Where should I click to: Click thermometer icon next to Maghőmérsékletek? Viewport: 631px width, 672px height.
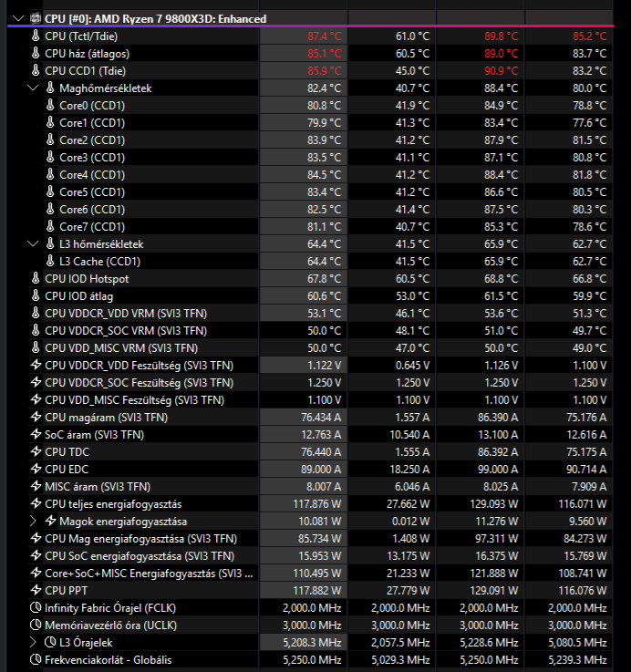coord(50,88)
